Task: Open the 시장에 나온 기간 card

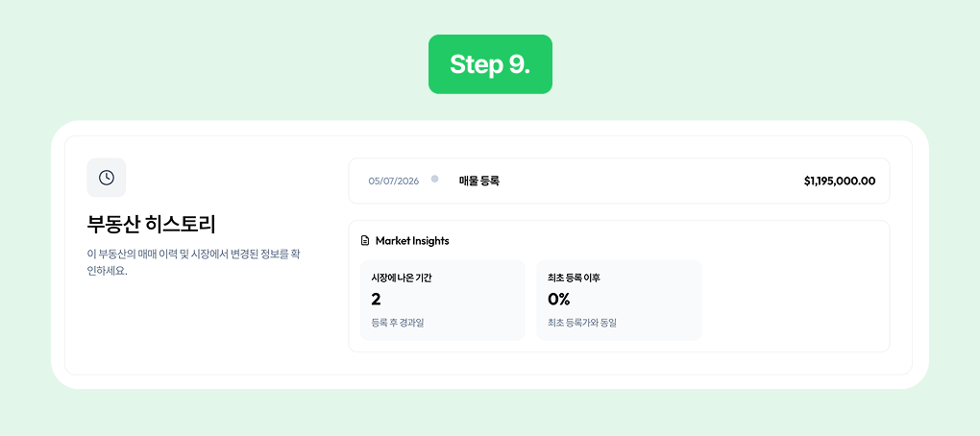Action: click(x=443, y=301)
